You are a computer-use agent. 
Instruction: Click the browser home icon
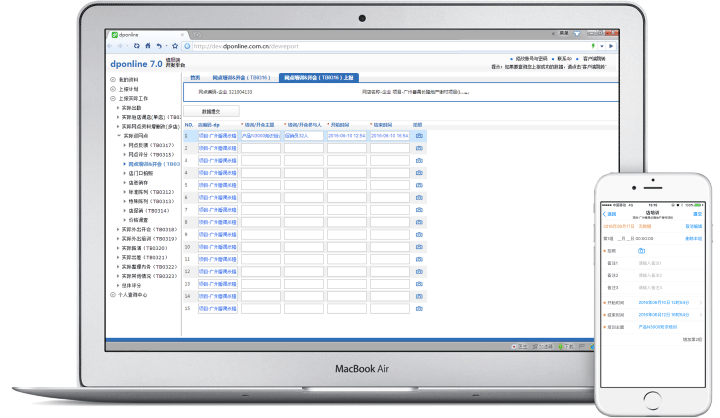click(x=147, y=46)
